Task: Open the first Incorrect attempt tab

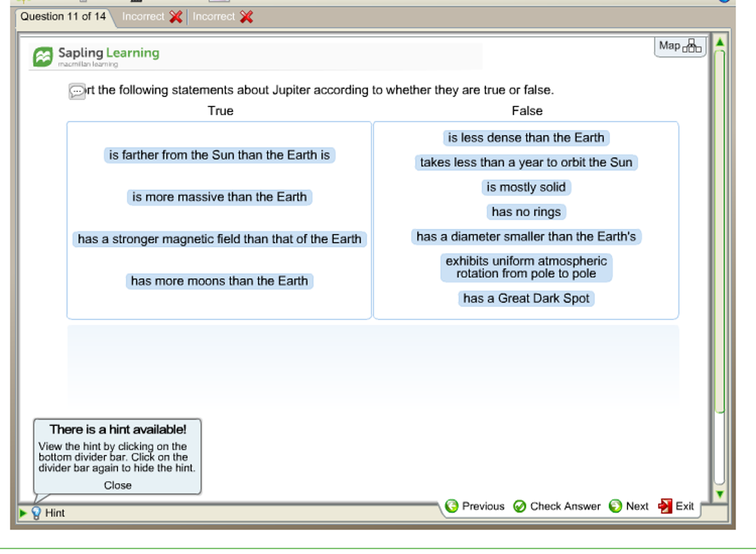Action: click(x=151, y=17)
